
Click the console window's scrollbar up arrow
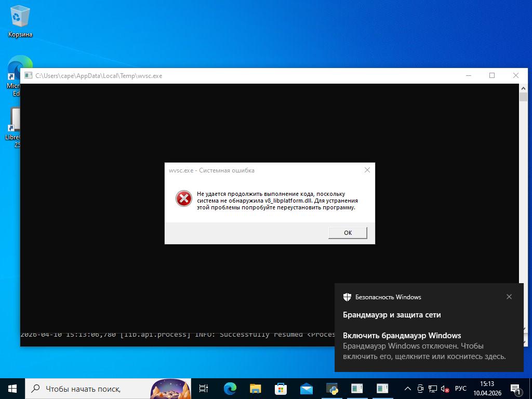click(x=523, y=89)
